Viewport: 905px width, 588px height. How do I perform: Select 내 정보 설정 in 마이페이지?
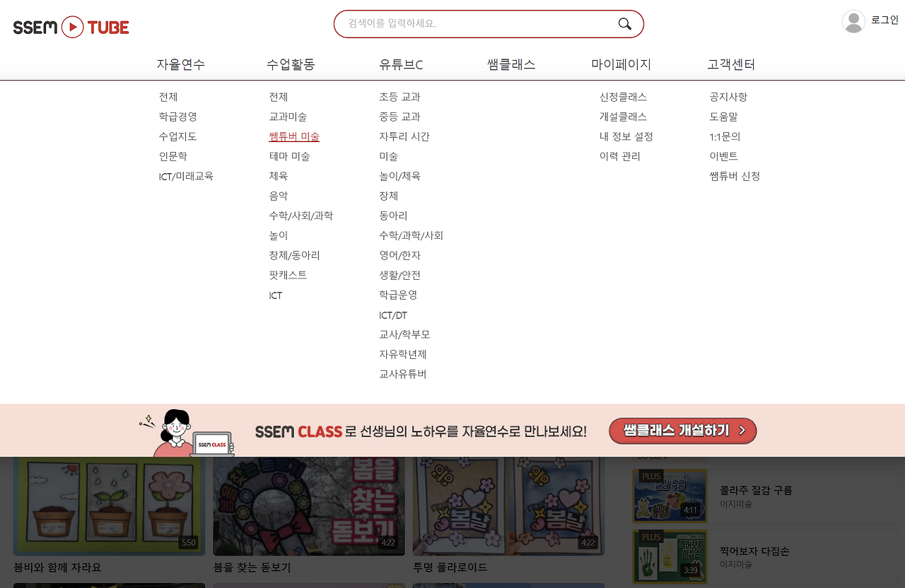point(624,136)
